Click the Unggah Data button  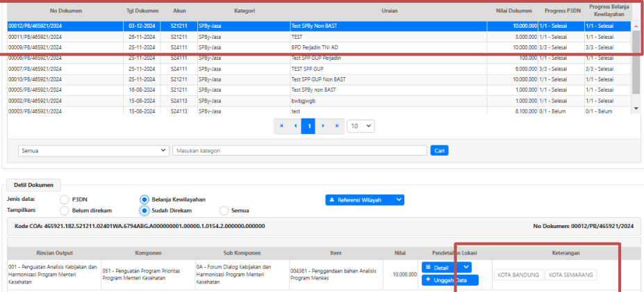pyautogui.click(x=449, y=280)
